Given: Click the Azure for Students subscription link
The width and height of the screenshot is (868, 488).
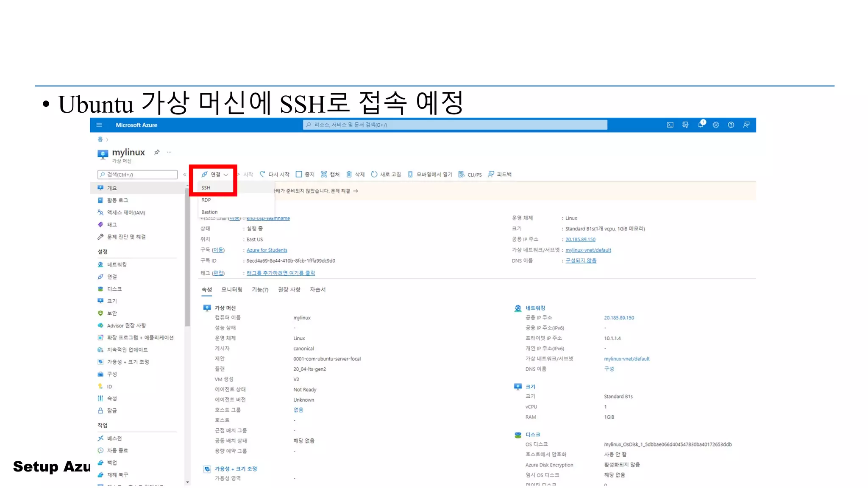Looking at the screenshot, I should (267, 250).
